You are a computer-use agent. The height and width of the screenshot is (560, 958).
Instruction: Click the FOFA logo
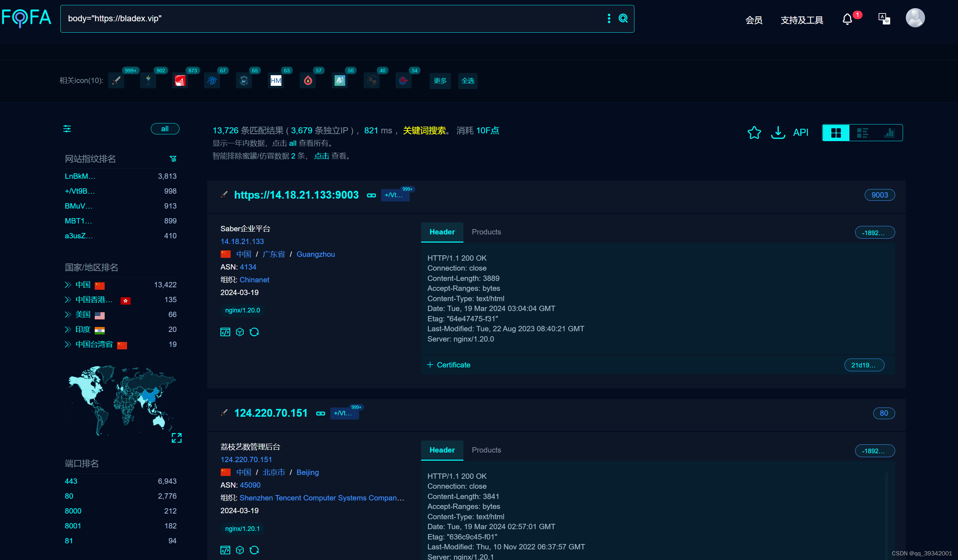(x=27, y=17)
